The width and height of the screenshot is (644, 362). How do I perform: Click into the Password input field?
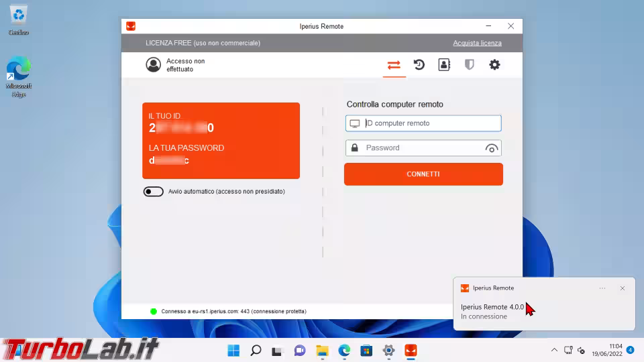pos(423,148)
